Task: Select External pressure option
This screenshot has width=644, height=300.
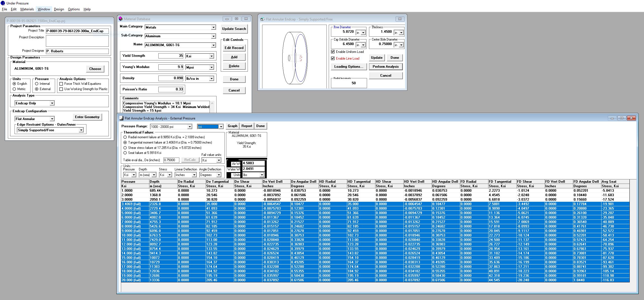Action: (37, 89)
